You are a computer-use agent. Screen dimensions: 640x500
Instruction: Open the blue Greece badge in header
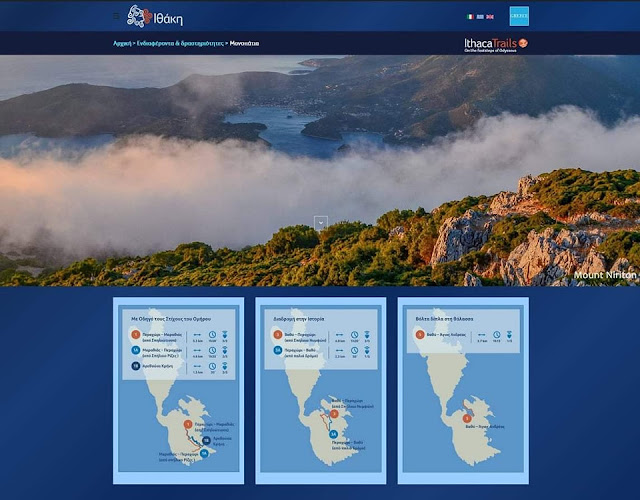pyautogui.click(x=519, y=16)
